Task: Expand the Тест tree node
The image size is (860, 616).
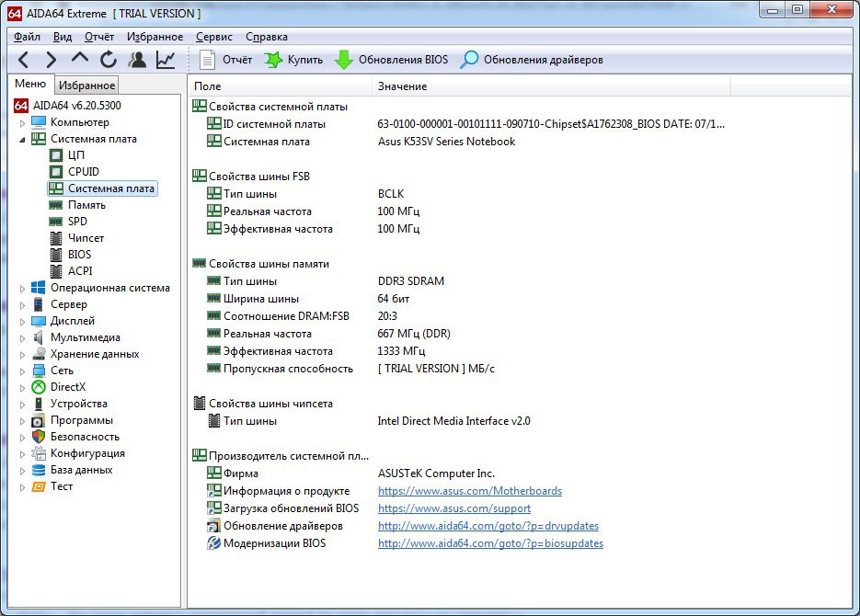Action: (x=22, y=486)
